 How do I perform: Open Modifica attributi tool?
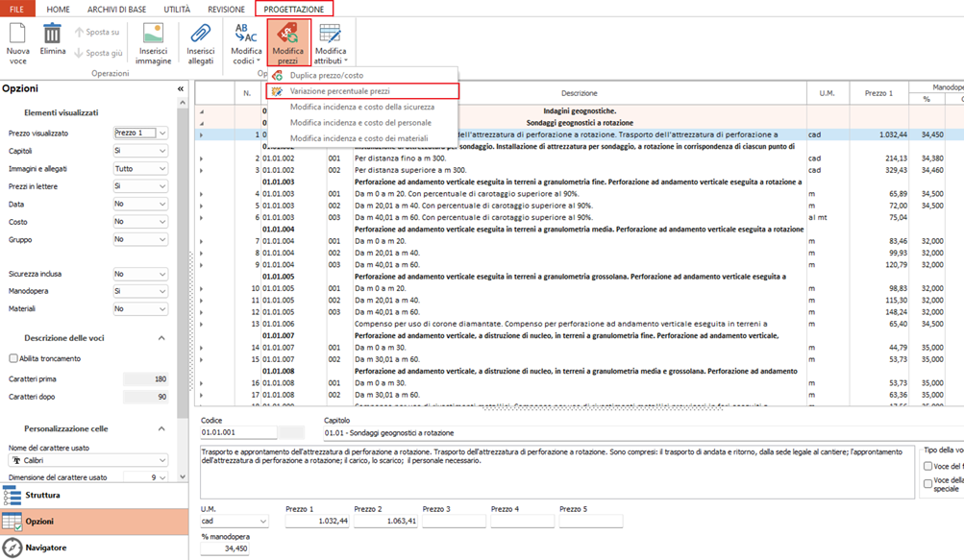click(331, 43)
